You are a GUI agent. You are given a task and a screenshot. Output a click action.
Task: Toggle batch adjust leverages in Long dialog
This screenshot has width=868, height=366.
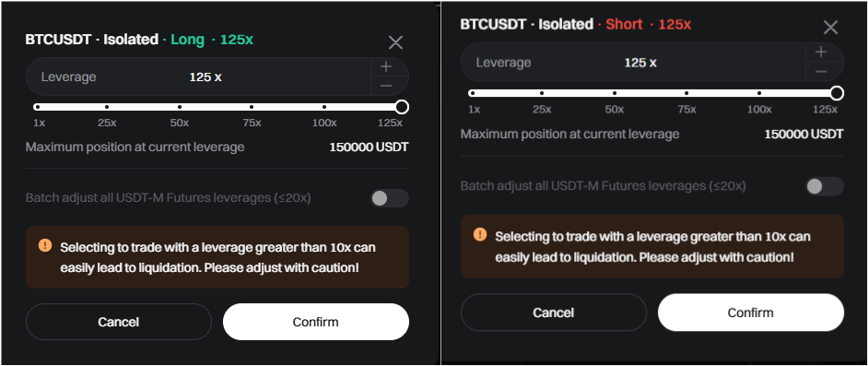click(389, 198)
